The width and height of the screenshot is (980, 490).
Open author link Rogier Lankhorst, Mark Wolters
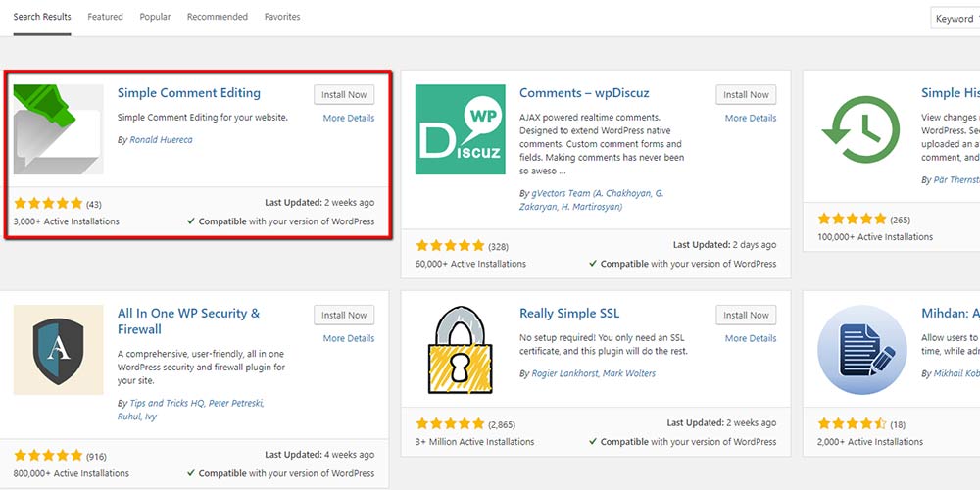click(x=594, y=373)
